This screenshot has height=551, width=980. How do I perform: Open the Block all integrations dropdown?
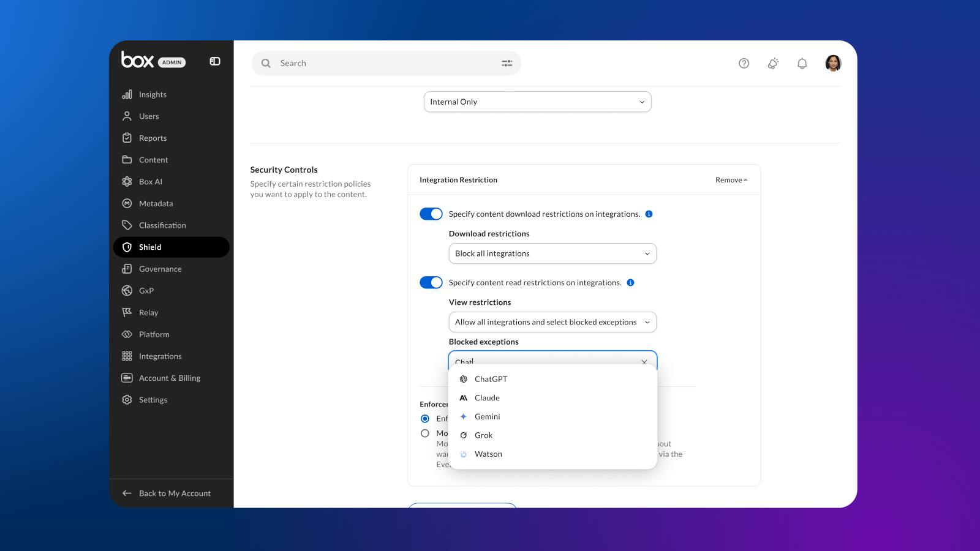point(552,253)
